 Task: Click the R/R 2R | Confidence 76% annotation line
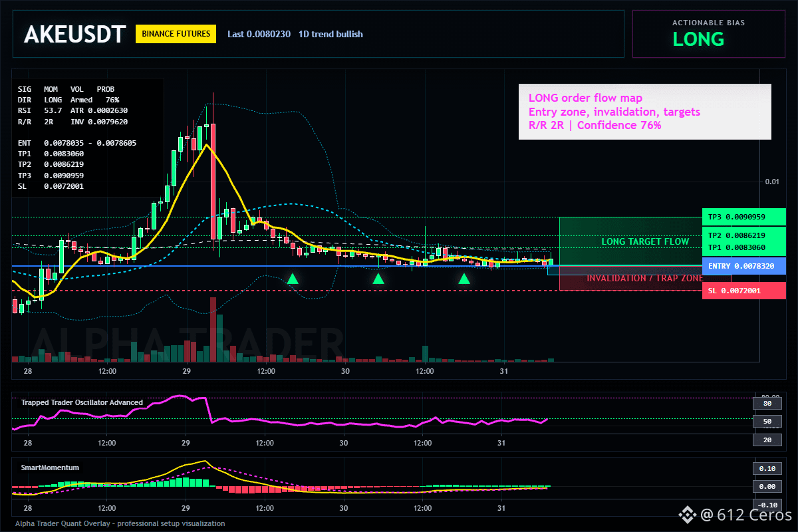pos(595,125)
